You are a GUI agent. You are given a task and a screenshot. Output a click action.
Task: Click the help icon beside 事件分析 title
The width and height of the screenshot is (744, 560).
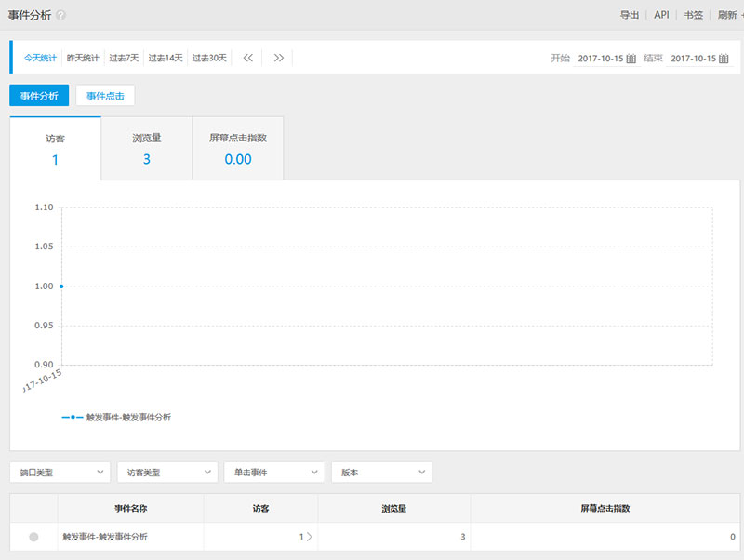pyautogui.click(x=60, y=15)
